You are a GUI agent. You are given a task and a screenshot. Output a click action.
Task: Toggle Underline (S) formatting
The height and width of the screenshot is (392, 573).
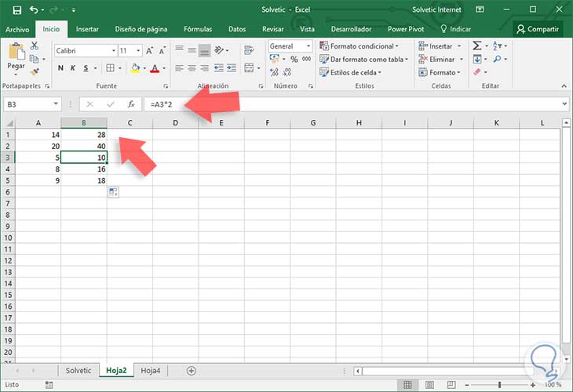pos(86,68)
